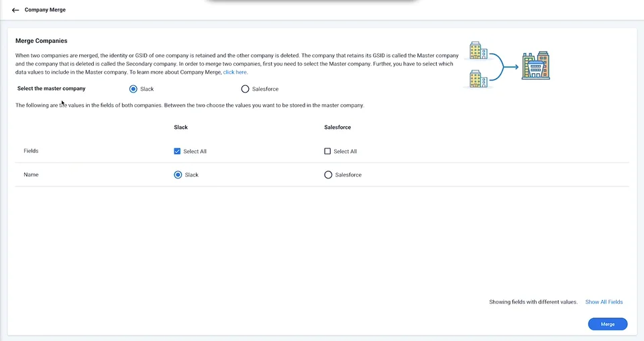The height and width of the screenshot is (341, 644).
Task: Click the bottom source building in merge illustration
Action: pyautogui.click(x=478, y=79)
